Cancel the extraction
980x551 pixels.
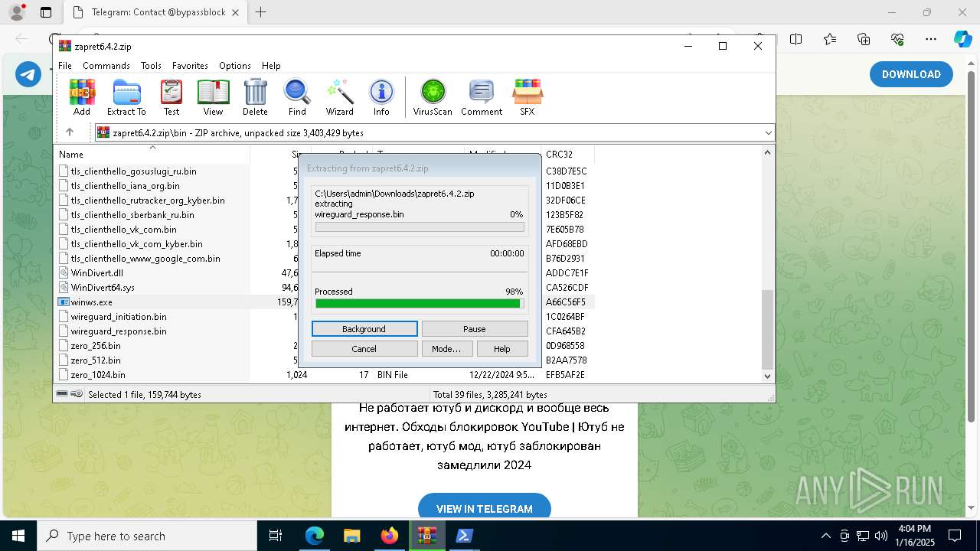pyautogui.click(x=364, y=349)
